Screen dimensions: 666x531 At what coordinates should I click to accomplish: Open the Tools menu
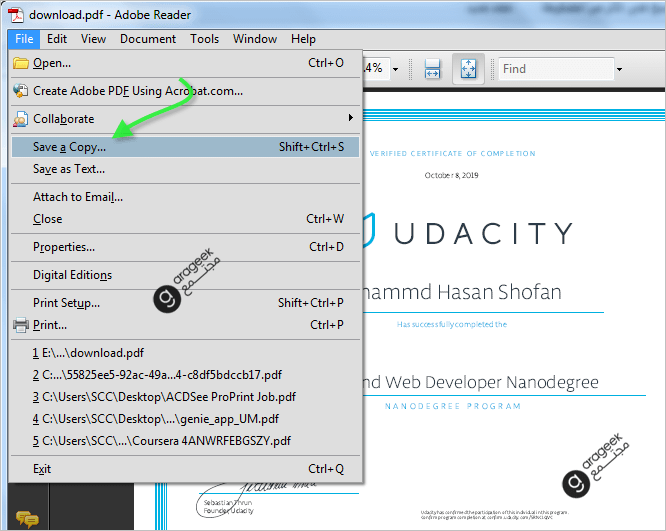tap(204, 39)
